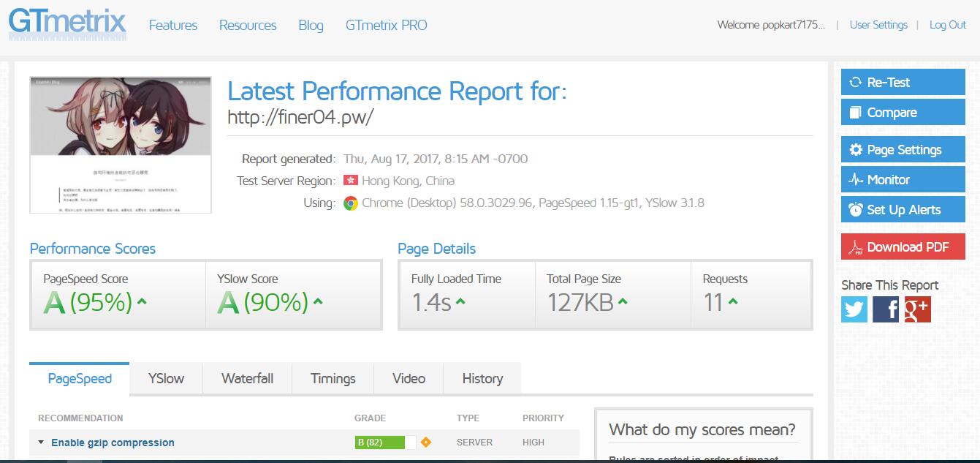Expand the Enable gzip compression recommendation
The width and height of the screenshot is (980, 463).
pyautogui.click(x=113, y=443)
